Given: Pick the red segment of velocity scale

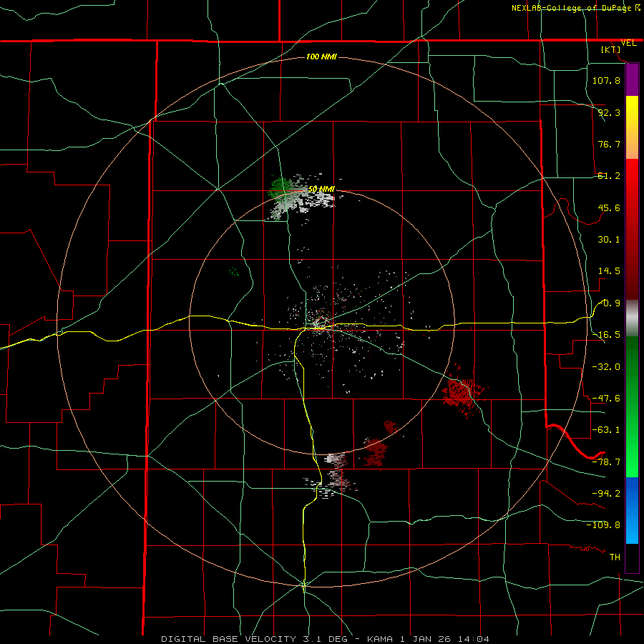Looking at the screenshot, I should pos(632,229).
